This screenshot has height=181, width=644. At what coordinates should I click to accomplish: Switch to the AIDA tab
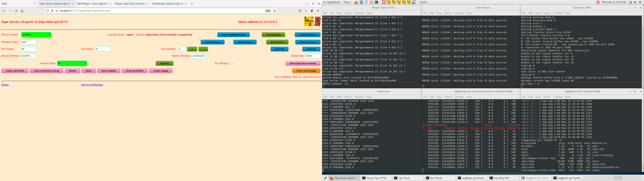tap(19, 4)
